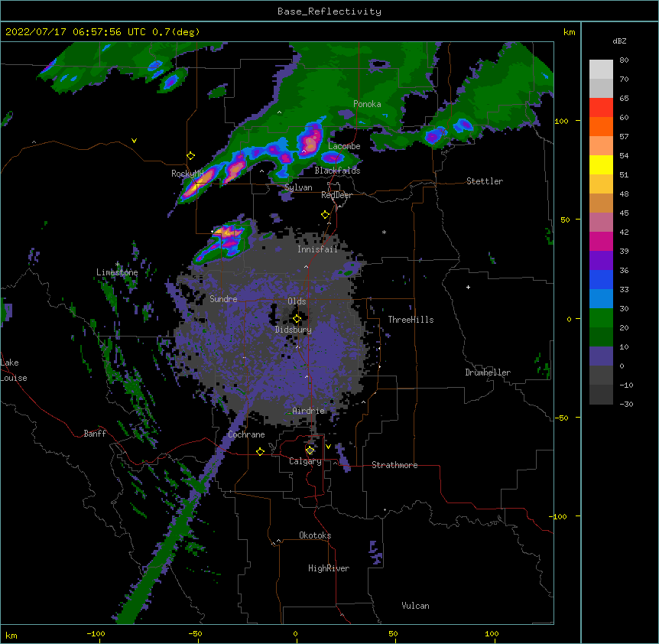The image size is (659, 644).
Task: Click the Limestone label
Action: tap(117, 272)
